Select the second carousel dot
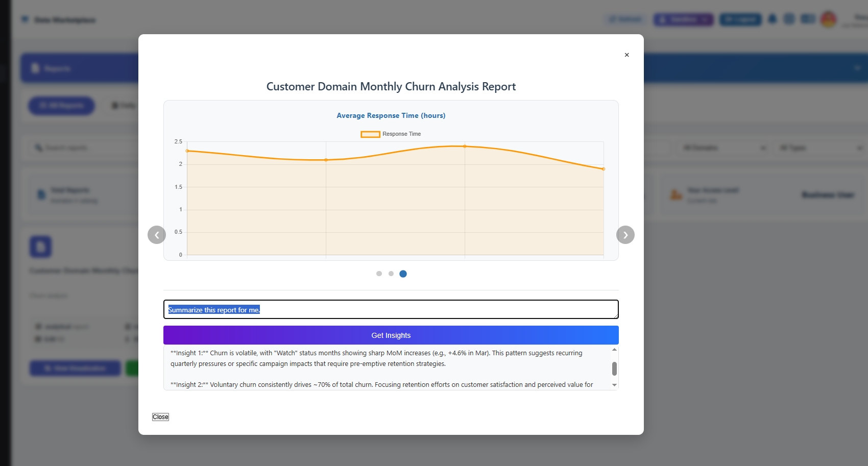 pos(391,274)
